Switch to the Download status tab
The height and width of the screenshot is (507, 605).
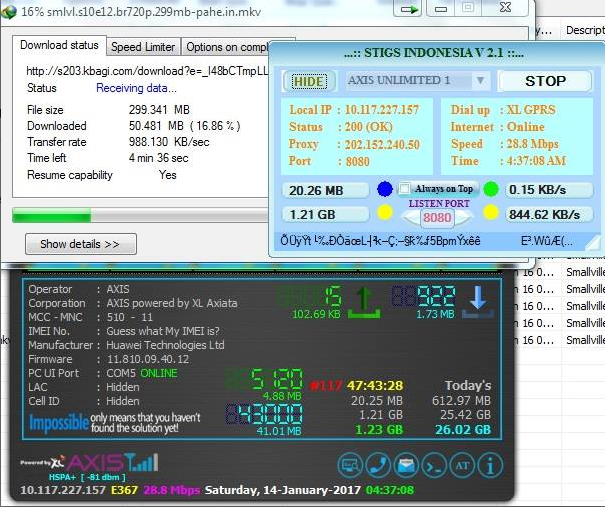(x=59, y=45)
